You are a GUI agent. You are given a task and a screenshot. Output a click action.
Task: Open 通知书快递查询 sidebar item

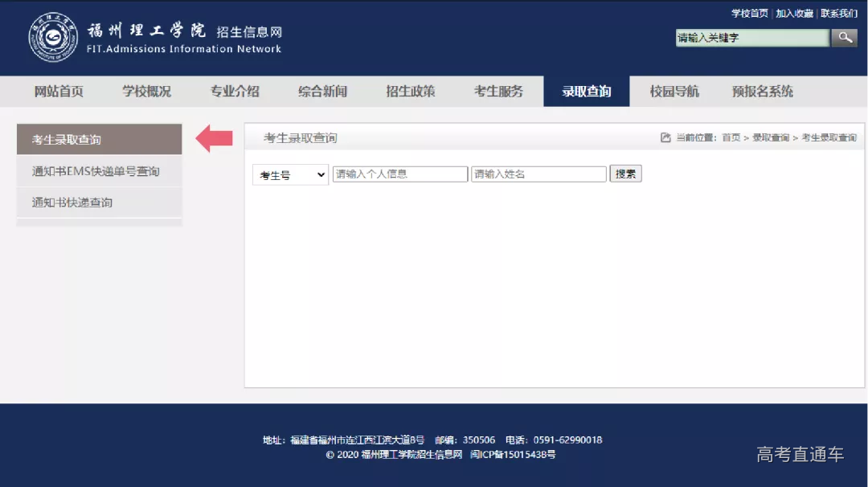point(72,203)
